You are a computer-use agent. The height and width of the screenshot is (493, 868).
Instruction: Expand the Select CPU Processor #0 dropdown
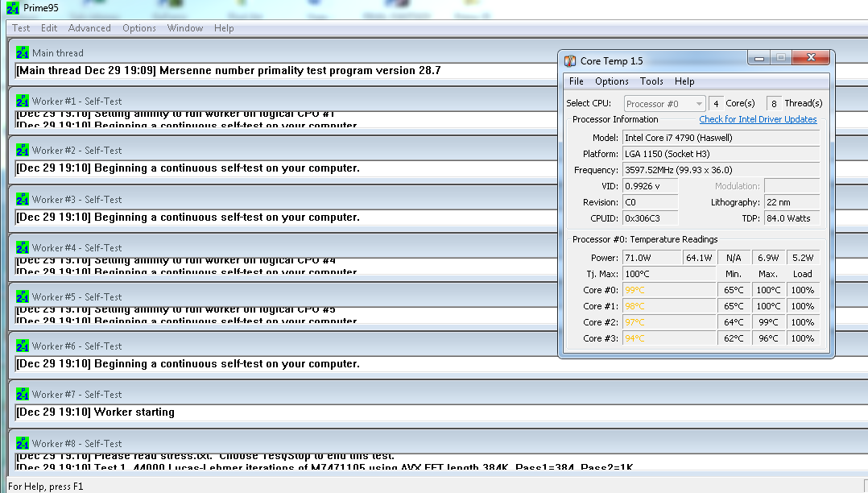point(664,104)
